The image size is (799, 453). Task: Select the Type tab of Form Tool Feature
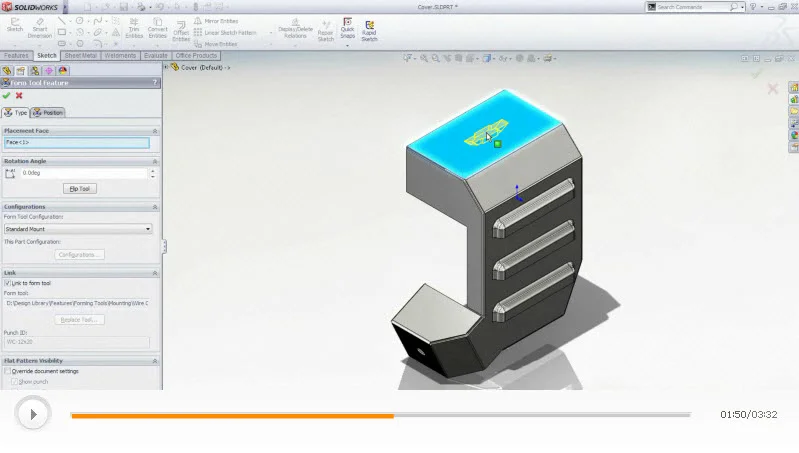15,113
